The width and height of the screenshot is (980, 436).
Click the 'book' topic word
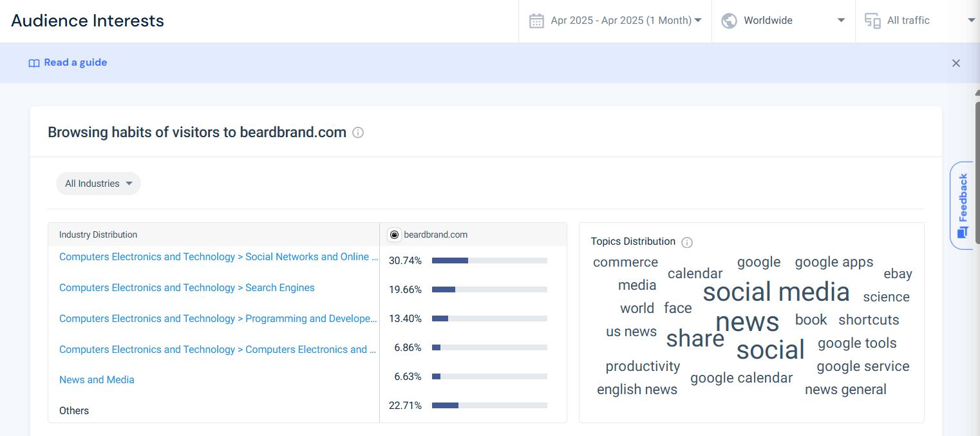tap(811, 320)
